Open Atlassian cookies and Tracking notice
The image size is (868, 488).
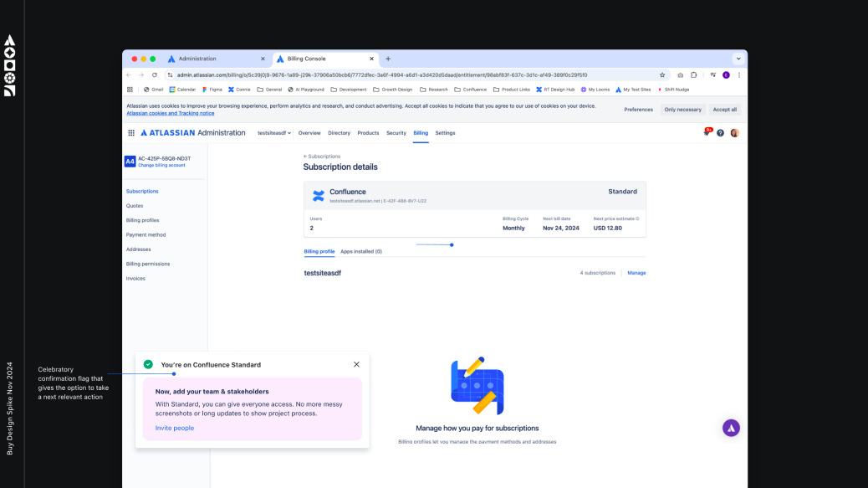171,113
